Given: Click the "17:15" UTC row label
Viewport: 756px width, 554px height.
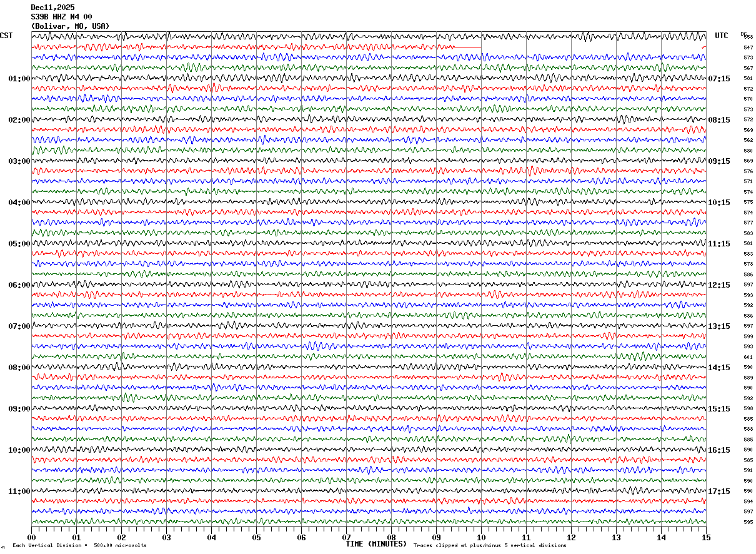Looking at the screenshot, I should [719, 491].
